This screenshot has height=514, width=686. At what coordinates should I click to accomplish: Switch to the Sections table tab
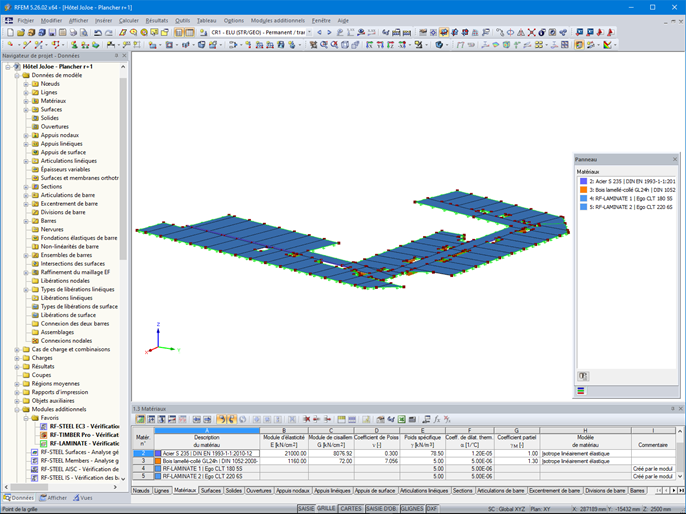[462, 491]
